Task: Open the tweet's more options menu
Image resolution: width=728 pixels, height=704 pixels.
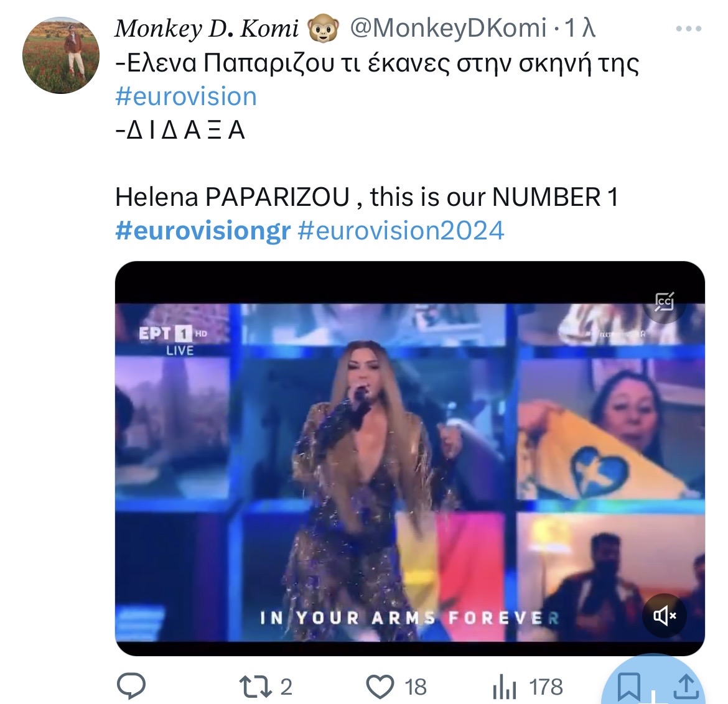Action: pos(689,29)
